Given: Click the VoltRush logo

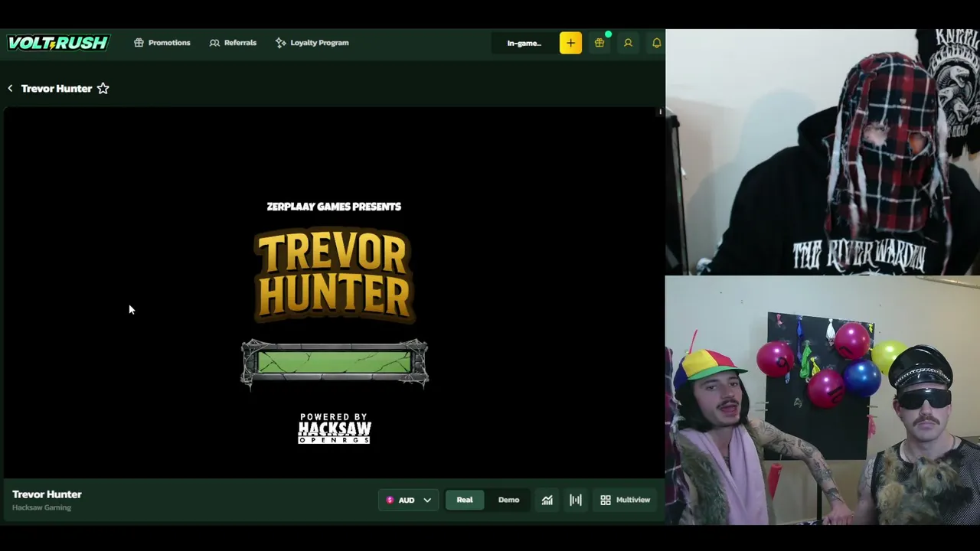Looking at the screenshot, I should 58,43.
